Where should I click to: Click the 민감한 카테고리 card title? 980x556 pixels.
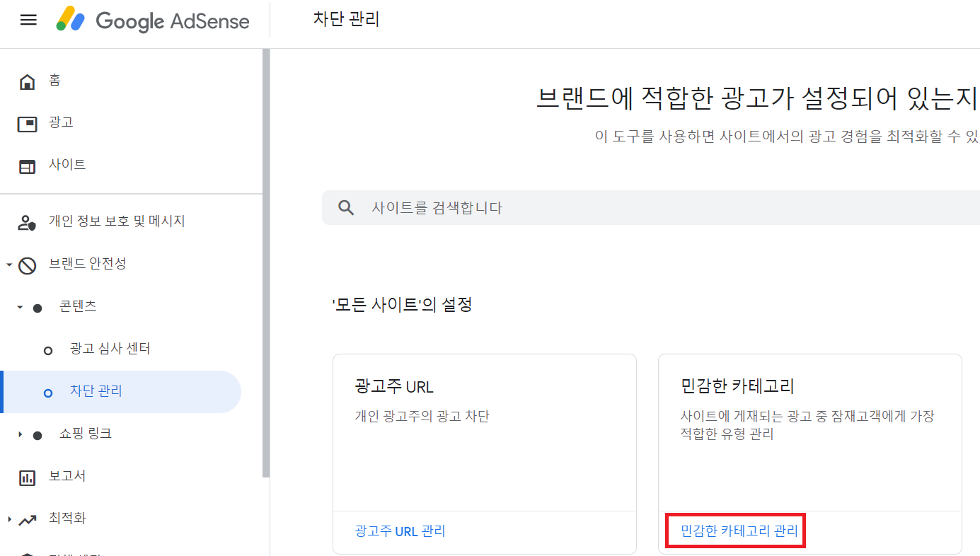point(737,386)
